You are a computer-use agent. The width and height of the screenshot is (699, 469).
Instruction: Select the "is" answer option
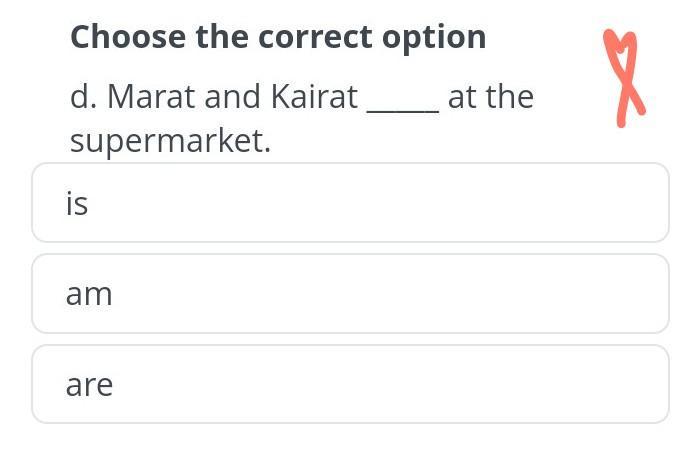(350, 203)
